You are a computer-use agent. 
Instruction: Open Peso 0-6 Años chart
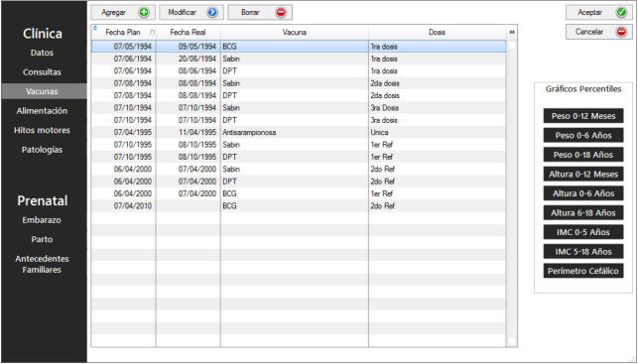(x=583, y=136)
